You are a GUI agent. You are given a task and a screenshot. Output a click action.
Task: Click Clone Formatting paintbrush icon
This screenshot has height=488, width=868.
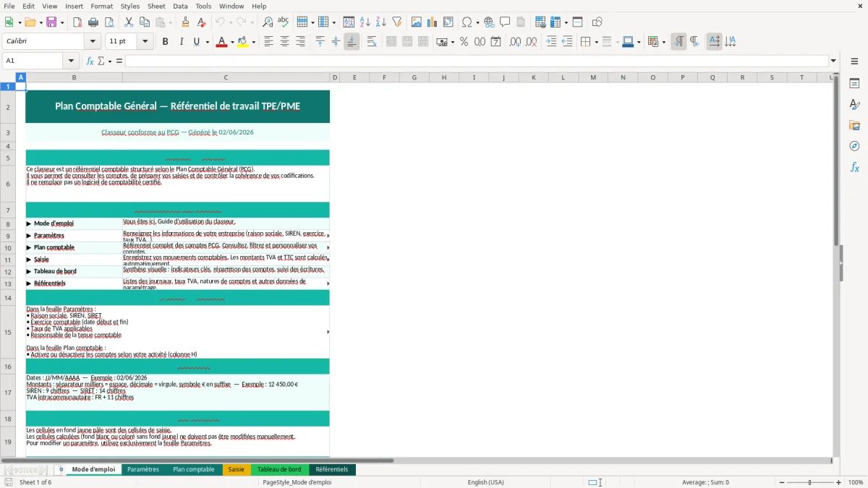[185, 22]
